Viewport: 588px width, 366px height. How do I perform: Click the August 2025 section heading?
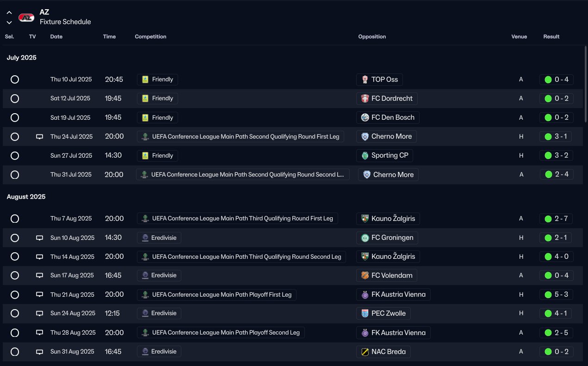pyautogui.click(x=26, y=197)
